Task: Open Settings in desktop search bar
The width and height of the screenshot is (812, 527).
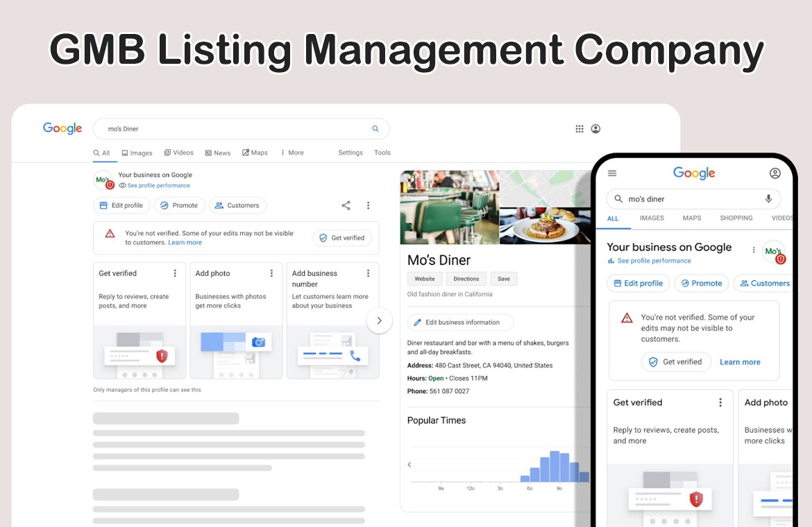Action: (x=350, y=153)
